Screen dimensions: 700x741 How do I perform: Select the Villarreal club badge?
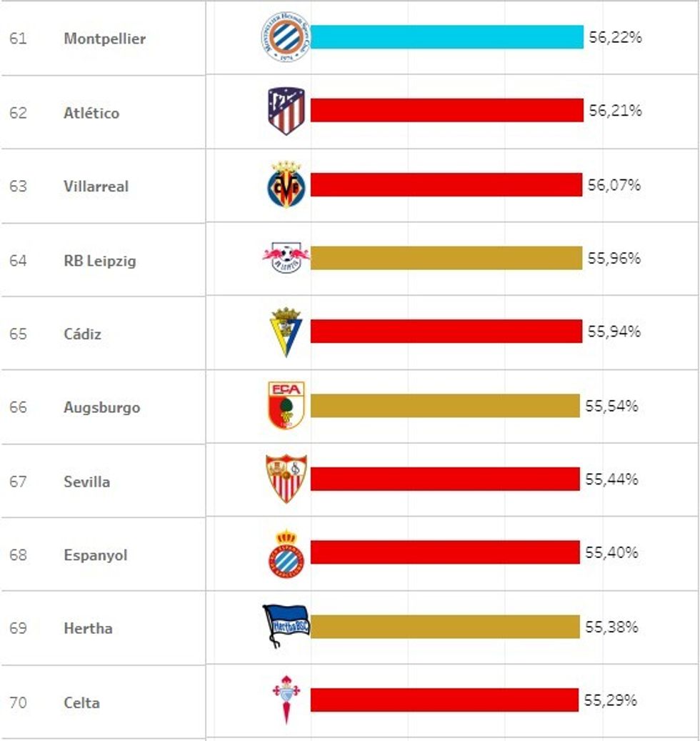(x=286, y=185)
